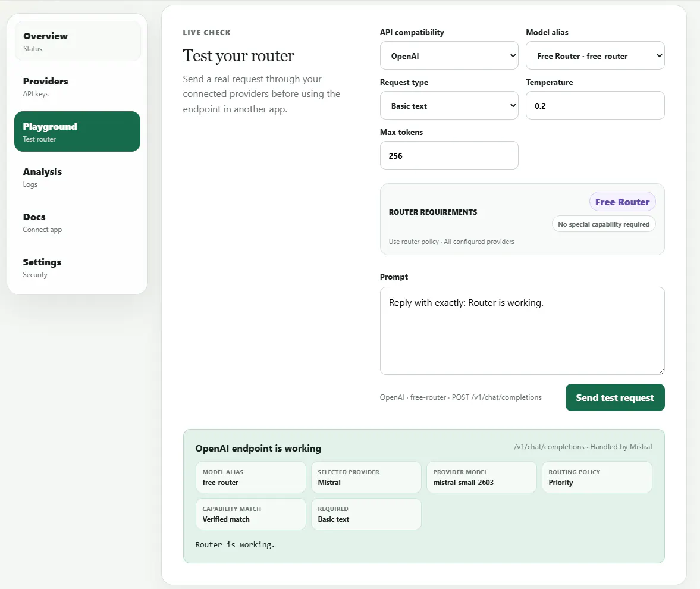The image size is (700, 589).
Task: Select the Playground Test router item
Action: (x=77, y=131)
